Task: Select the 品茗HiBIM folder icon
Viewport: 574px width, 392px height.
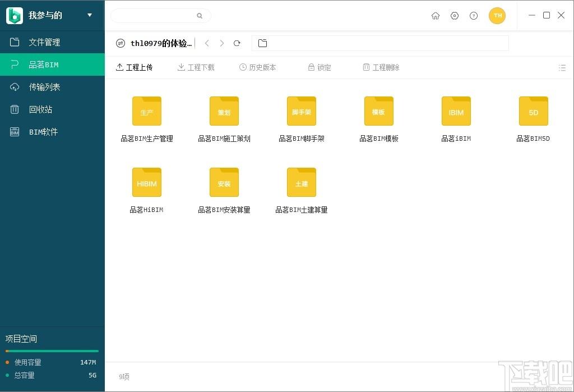Action: coord(147,182)
